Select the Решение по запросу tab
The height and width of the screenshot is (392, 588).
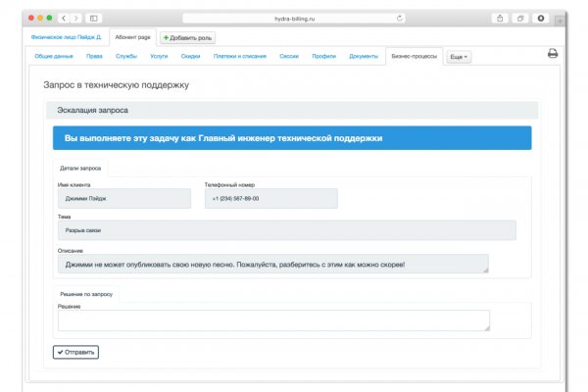(86, 293)
